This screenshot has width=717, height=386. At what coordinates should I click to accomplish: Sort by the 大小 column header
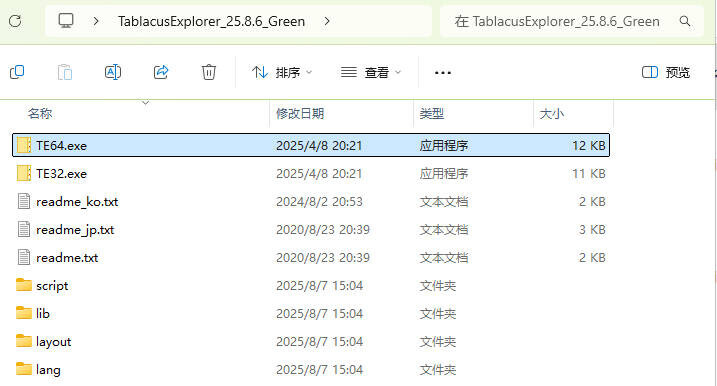coord(551,113)
